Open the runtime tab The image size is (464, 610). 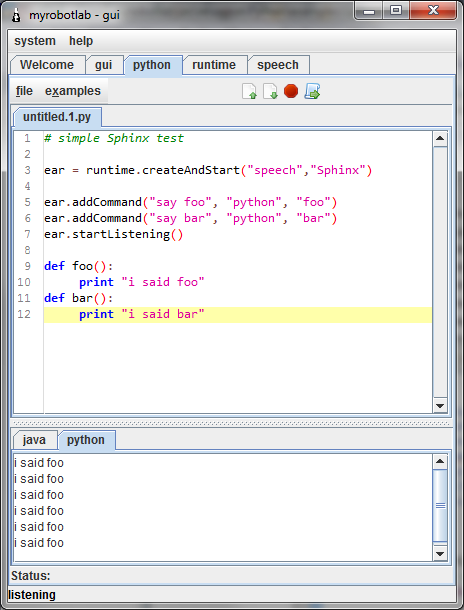point(214,65)
